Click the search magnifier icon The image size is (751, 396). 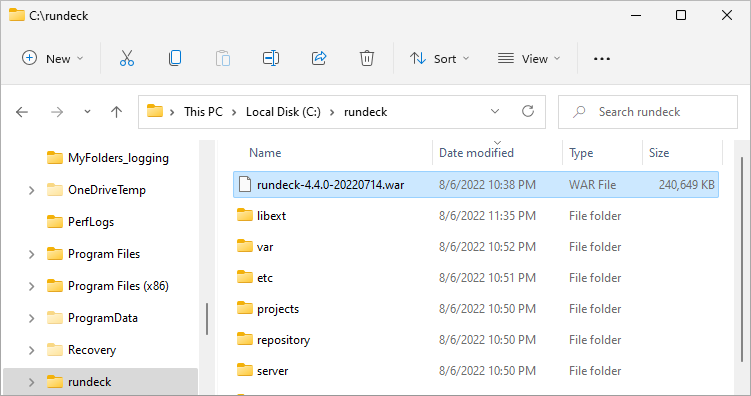[x=580, y=112]
